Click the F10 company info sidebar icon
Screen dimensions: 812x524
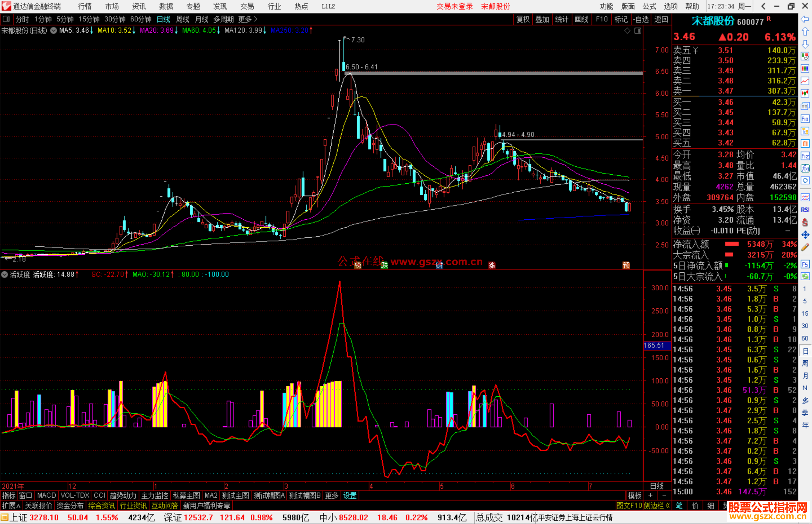coord(805,119)
